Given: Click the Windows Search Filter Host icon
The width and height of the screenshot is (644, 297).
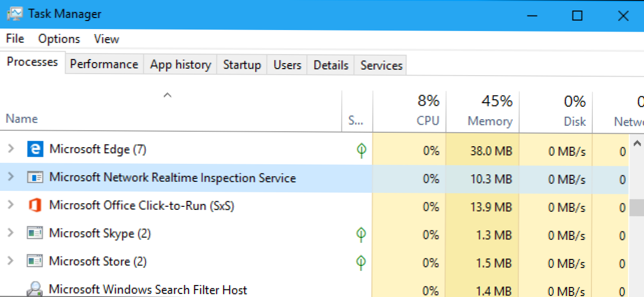Looking at the screenshot, I should coord(35,289).
